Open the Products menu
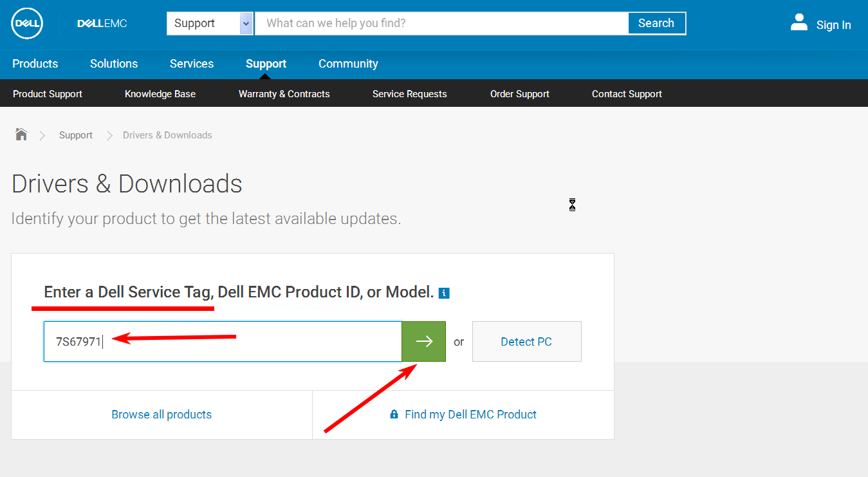This screenshot has height=477, width=868. point(35,64)
